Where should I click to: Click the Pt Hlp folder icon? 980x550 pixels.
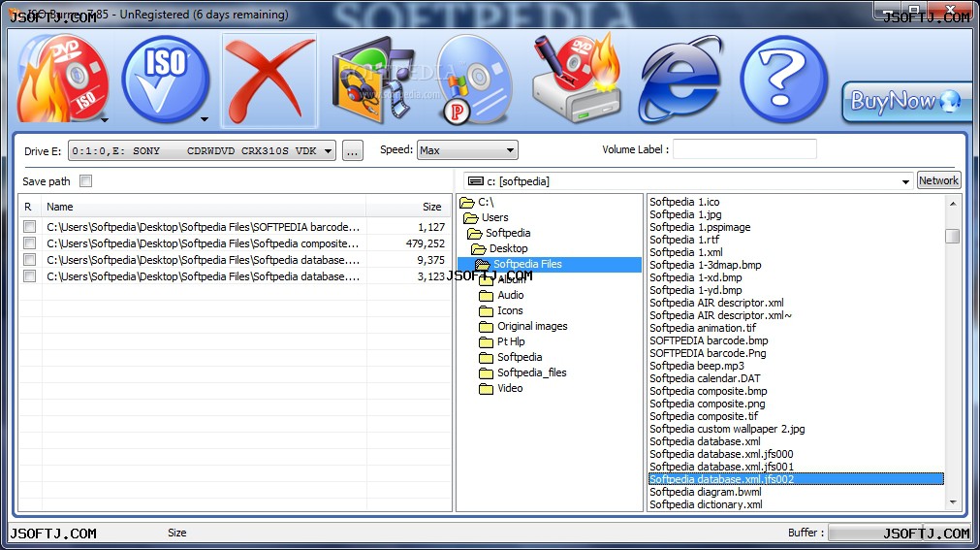(x=487, y=342)
